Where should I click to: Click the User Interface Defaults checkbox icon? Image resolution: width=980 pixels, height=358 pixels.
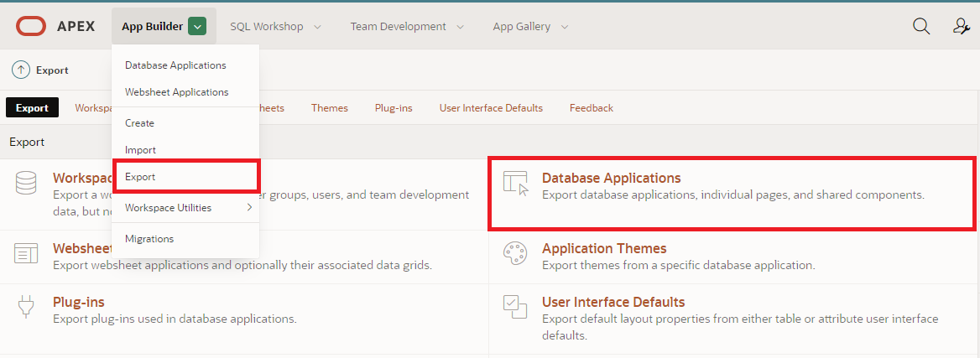(516, 307)
